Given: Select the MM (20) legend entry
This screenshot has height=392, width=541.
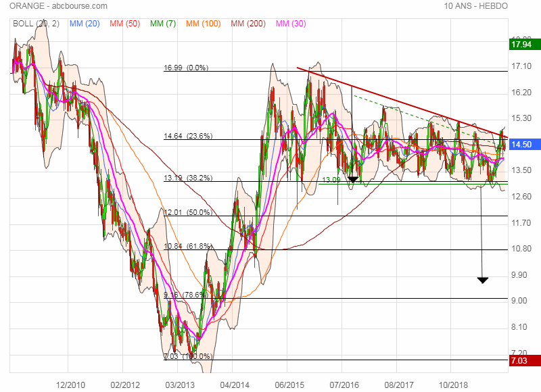Looking at the screenshot, I should [85, 24].
